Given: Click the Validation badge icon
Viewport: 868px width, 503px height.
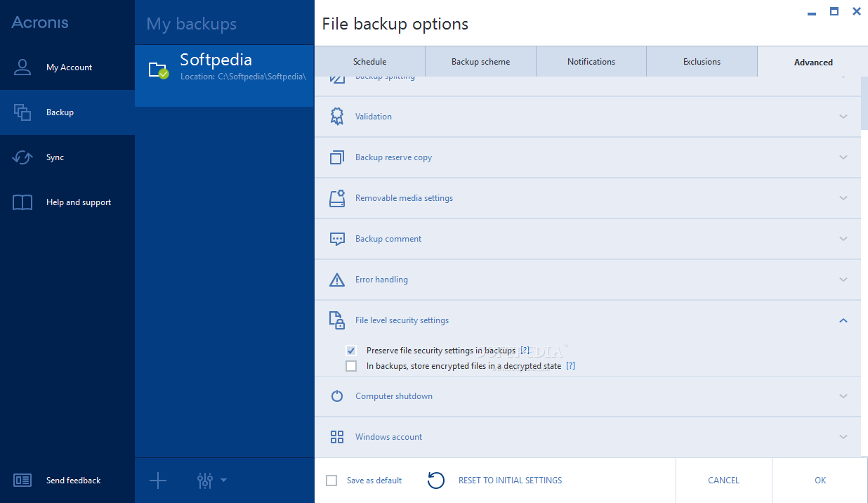Looking at the screenshot, I should click(337, 117).
